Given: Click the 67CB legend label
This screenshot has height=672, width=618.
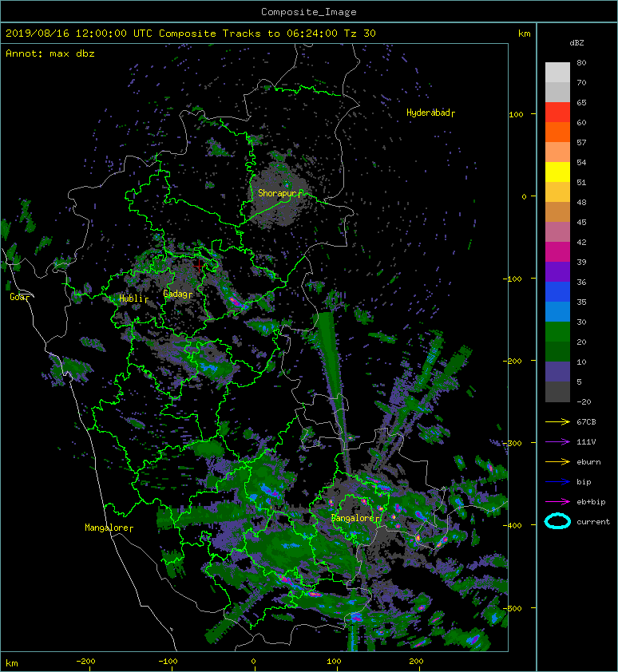Looking at the screenshot, I should [x=586, y=422].
